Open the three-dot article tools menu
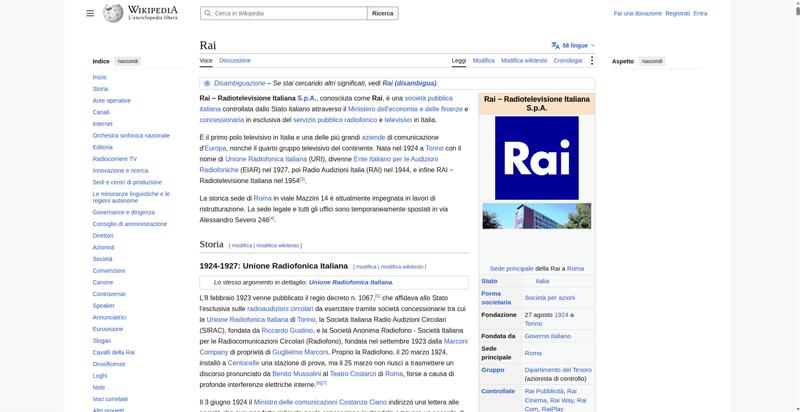800x412 pixels. click(592, 61)
